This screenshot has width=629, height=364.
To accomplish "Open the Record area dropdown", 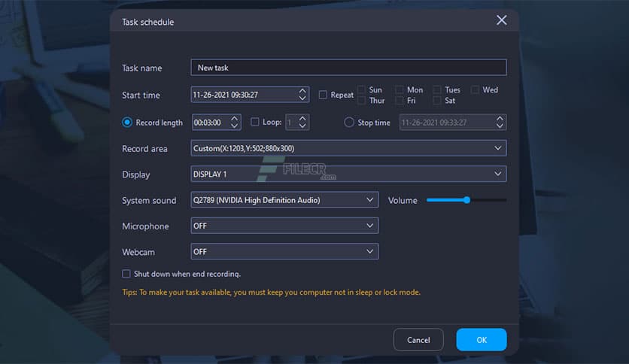I will pos(348,148).
